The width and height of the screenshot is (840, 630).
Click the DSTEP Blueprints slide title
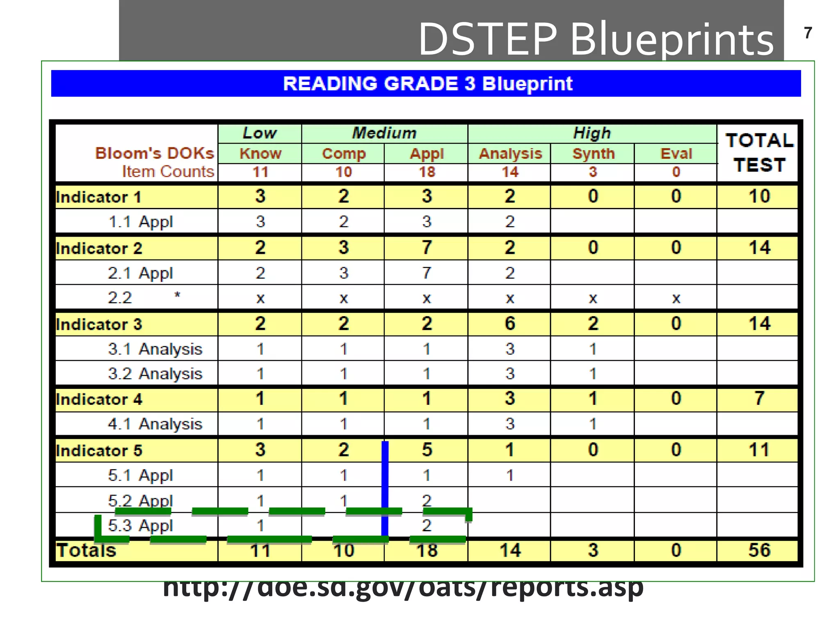596,39
